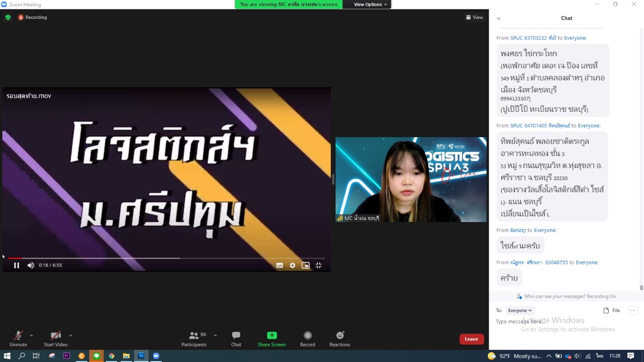
Task: Open audio options arrow next to Unmute
Action: point(31,336)
